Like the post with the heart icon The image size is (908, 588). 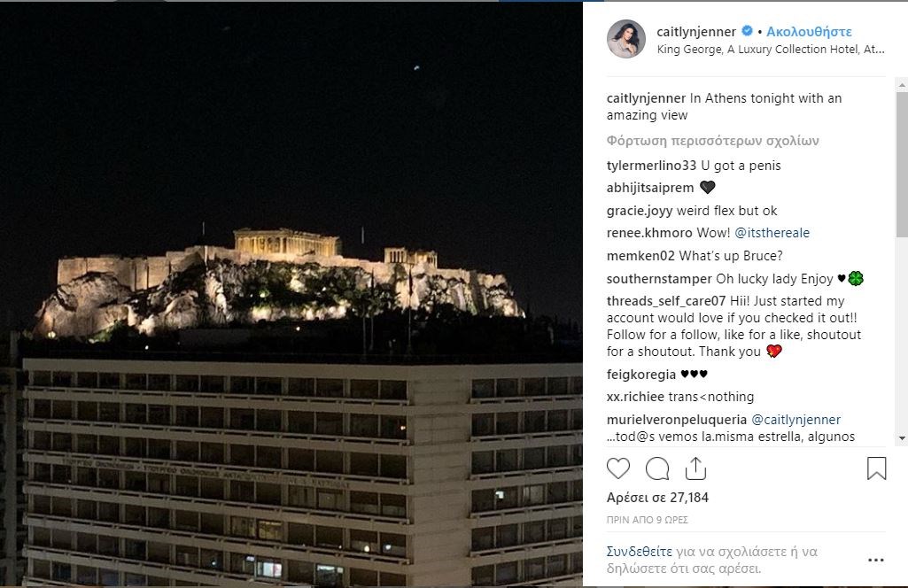[617, 468]
